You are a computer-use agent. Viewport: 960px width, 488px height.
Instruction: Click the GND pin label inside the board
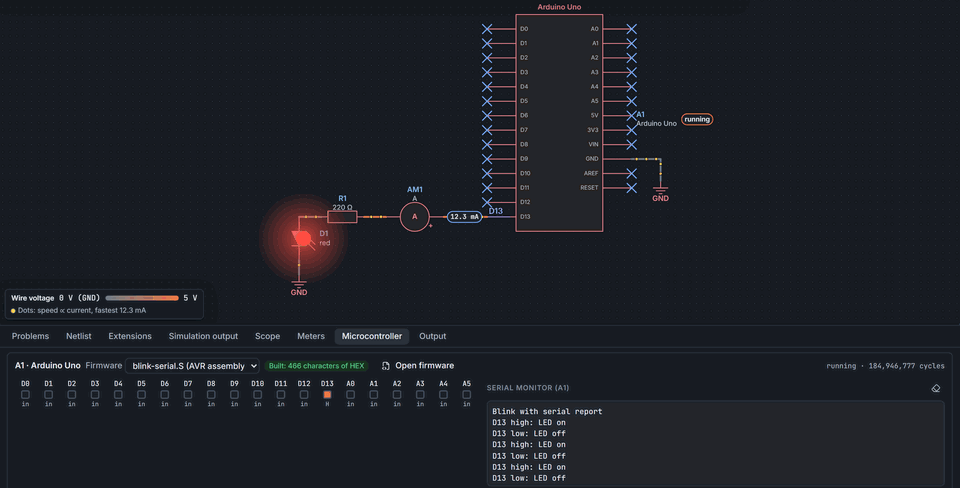592,159
